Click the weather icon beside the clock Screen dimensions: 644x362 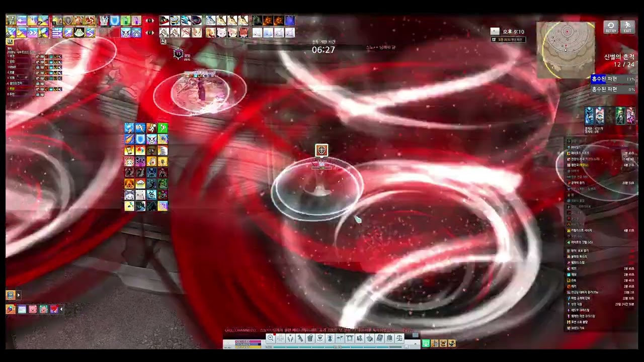point(495,31)
